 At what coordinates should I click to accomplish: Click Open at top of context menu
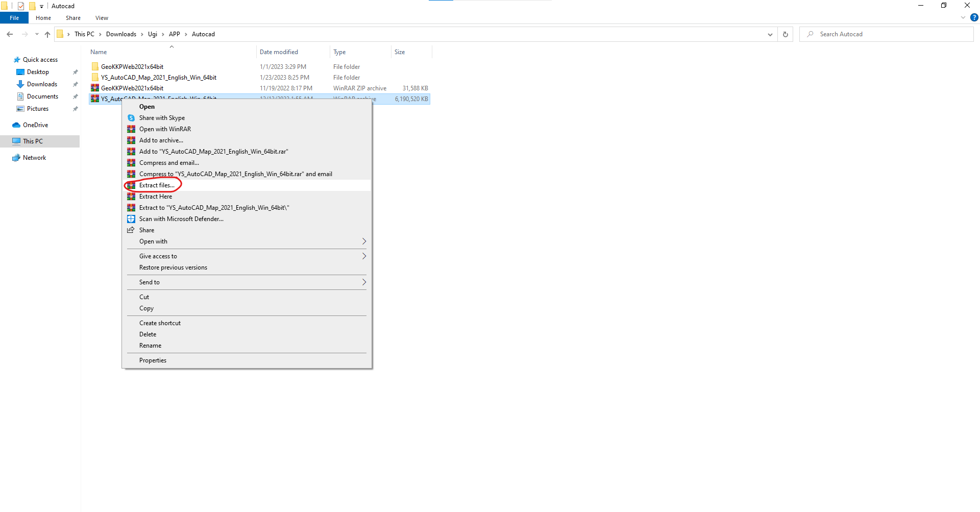pos(248,107)
